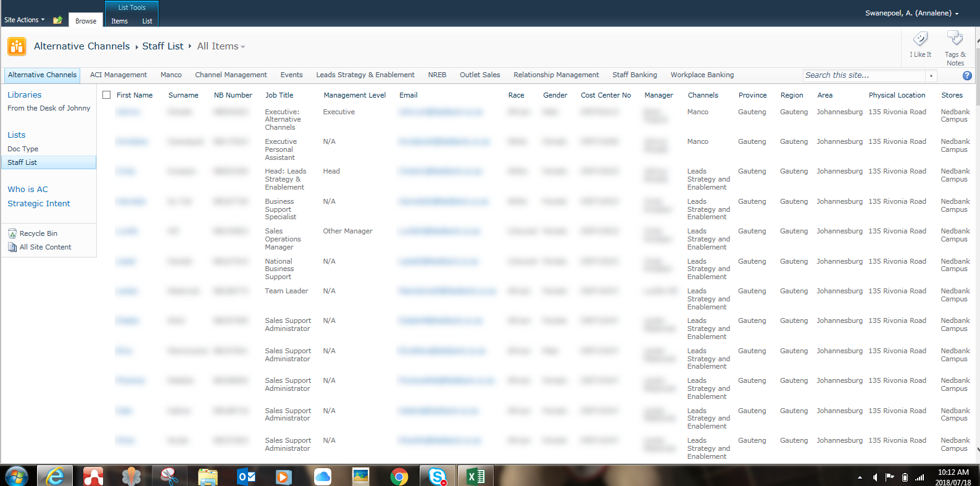
Task: Click in the Search this site box
Action: tap(864, 75)
